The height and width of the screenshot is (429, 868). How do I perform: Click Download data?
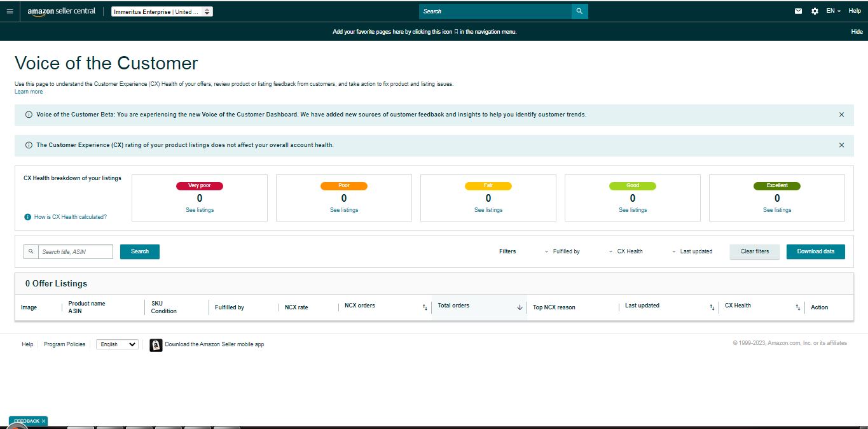point(816,251)
